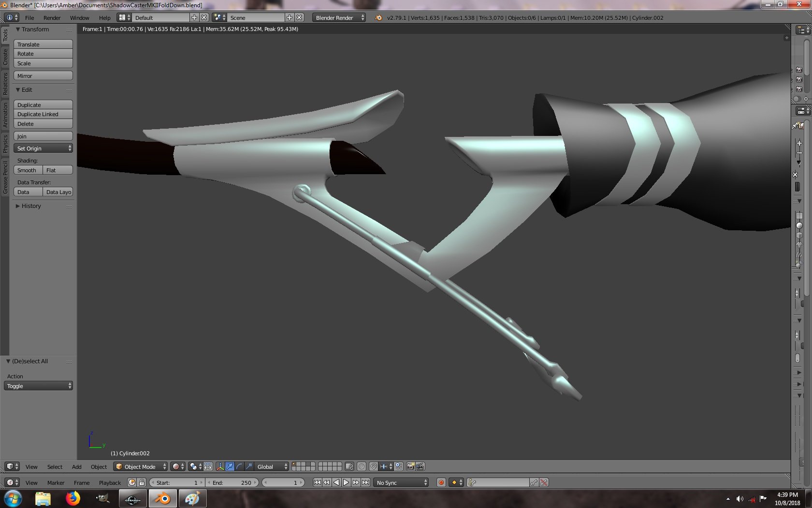
Task: Set shading to Smooth
Action: pos(28,170)
